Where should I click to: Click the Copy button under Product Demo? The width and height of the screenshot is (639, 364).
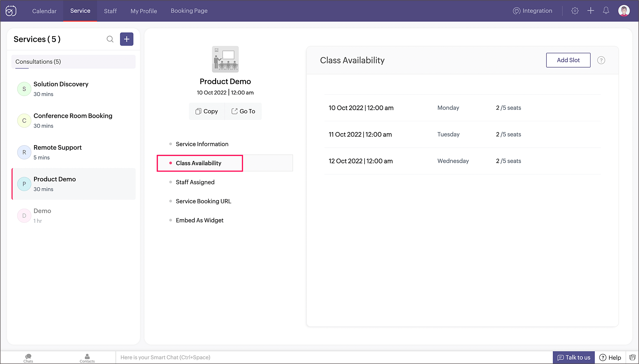point(207,111)
